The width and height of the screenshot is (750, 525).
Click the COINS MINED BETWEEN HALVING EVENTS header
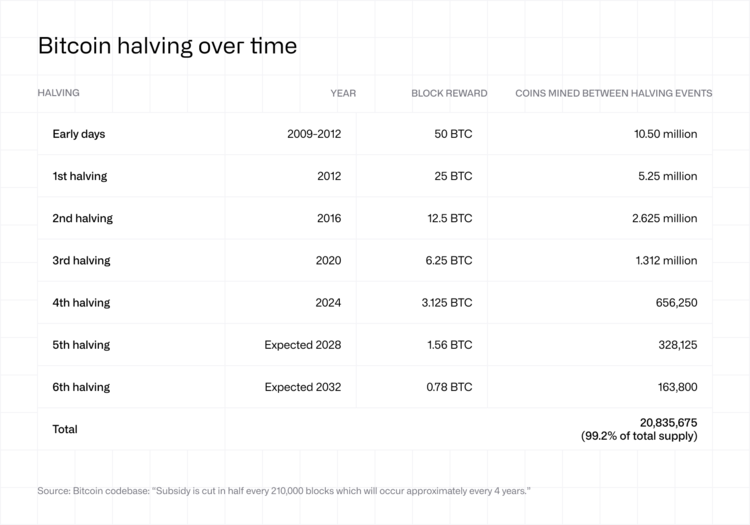(x=613, y=93)
